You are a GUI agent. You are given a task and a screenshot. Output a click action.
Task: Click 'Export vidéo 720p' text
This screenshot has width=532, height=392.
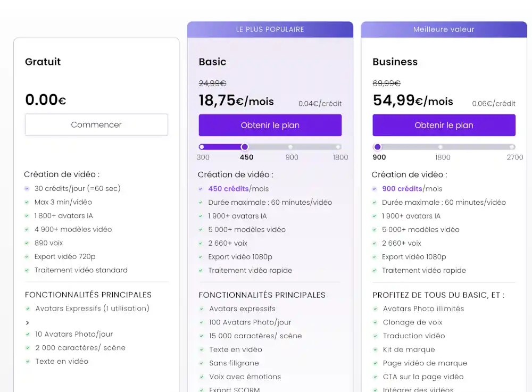(x=65, y=256)
